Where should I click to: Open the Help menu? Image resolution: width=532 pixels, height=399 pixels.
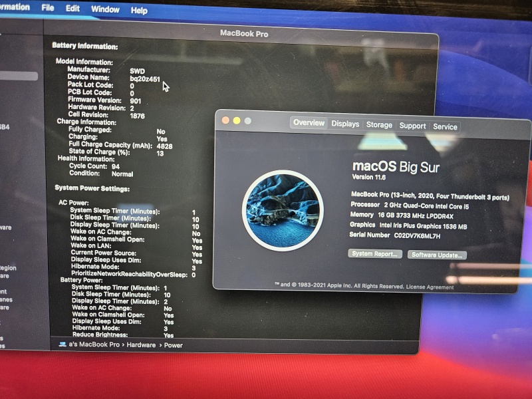pyautogui.click(x=139, y=11)
